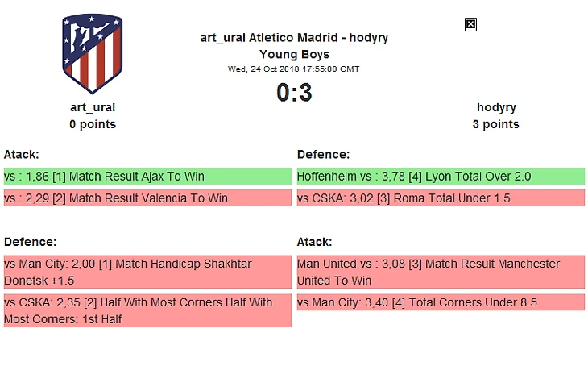588x387 pixels.
Task: Click the hodyry player name
Action: pos(496,107)
